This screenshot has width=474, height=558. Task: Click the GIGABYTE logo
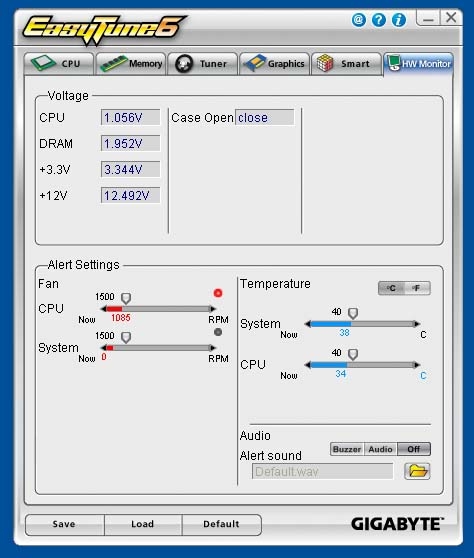coord(397,524)
